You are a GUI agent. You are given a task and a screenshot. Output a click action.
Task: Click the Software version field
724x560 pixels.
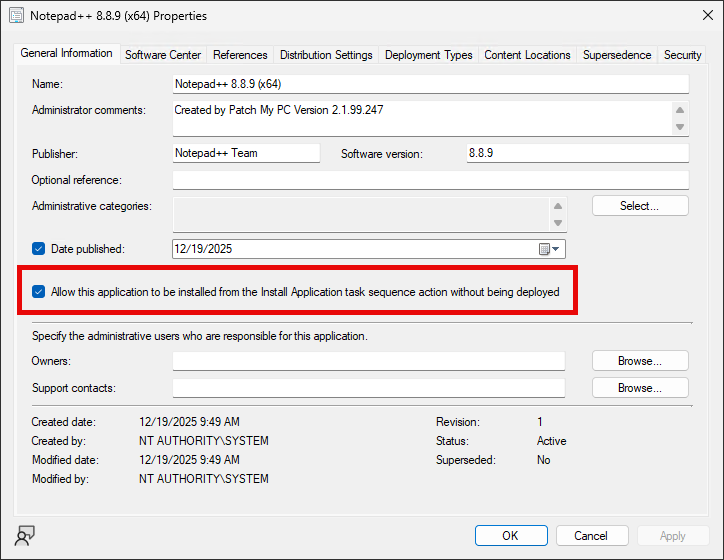[578, 153]
